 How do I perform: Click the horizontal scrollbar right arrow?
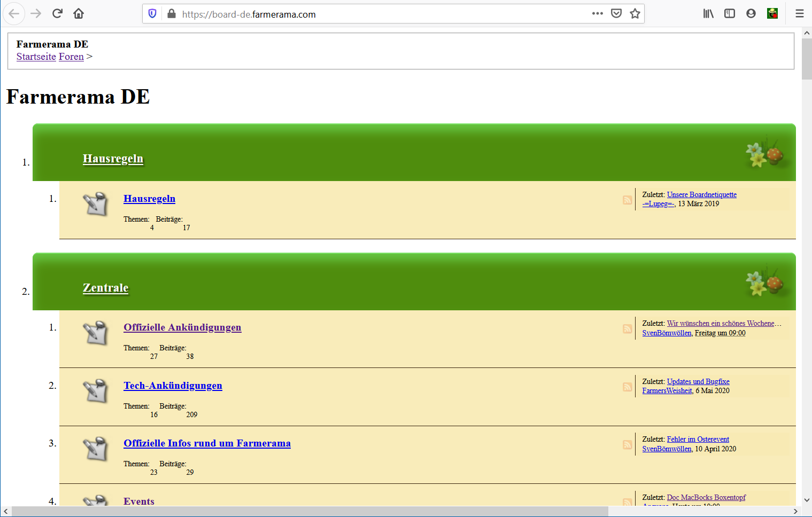tap(795, 511)
